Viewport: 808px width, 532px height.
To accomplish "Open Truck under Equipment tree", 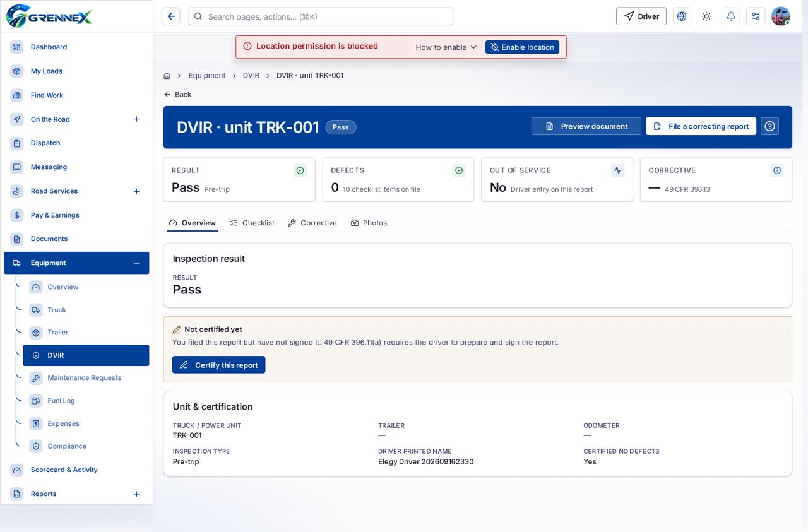I will coord(86,310).
